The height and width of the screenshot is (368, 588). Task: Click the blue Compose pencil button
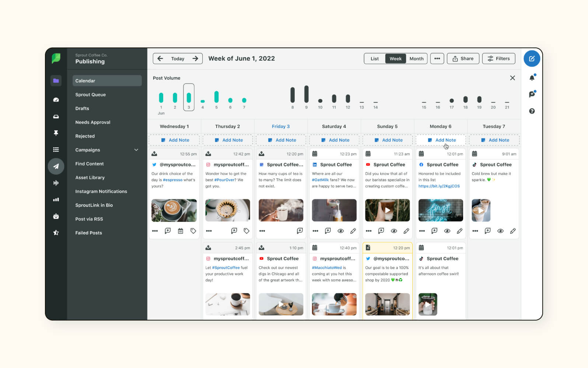532,59
